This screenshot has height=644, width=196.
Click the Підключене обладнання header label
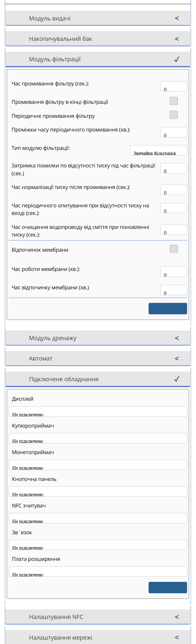click(63, 379)
